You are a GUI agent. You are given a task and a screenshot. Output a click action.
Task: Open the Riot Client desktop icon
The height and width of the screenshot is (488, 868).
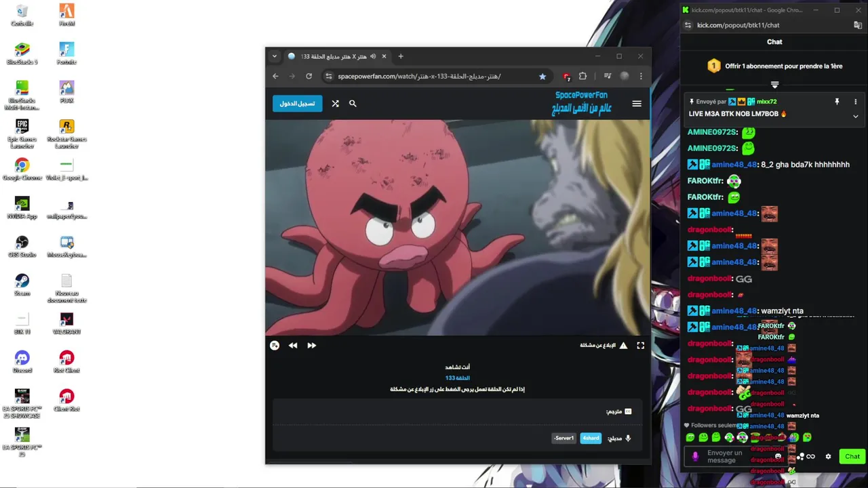coord(66,363)
